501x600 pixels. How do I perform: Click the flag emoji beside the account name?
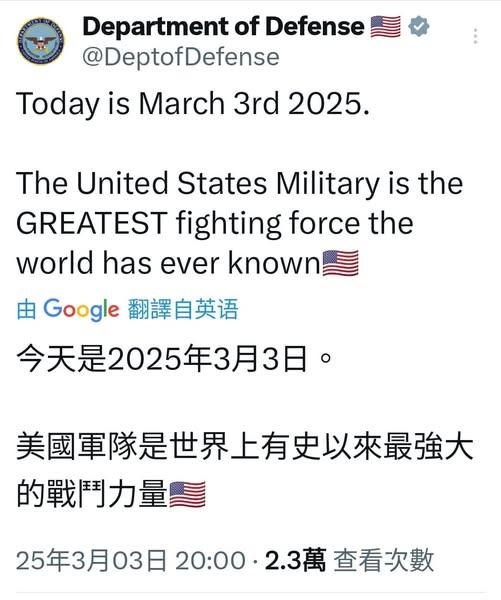386,26
